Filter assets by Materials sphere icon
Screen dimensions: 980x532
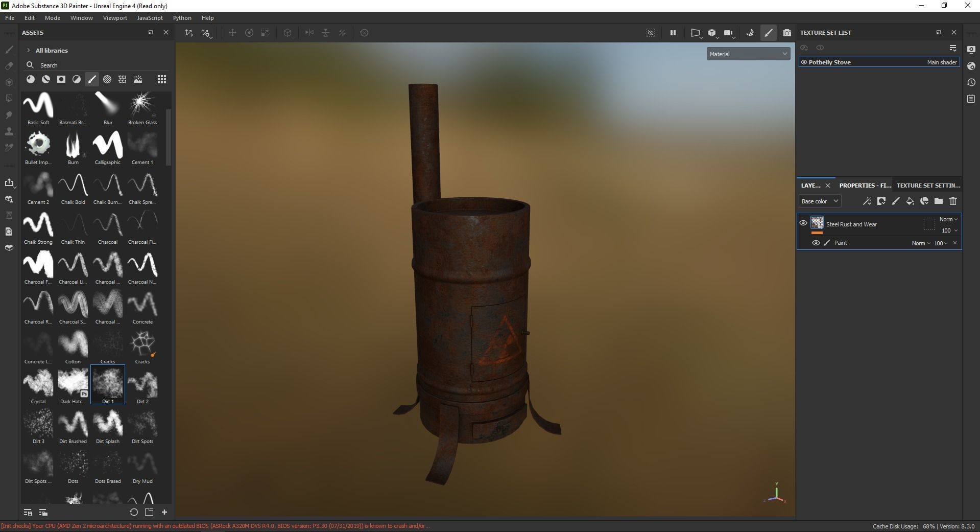31,79
